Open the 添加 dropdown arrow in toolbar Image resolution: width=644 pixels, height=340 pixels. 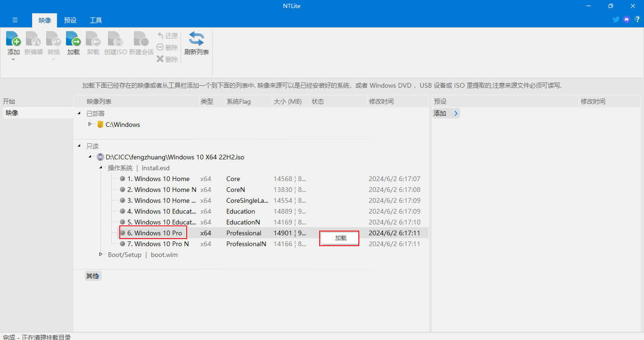pos(13,59)
